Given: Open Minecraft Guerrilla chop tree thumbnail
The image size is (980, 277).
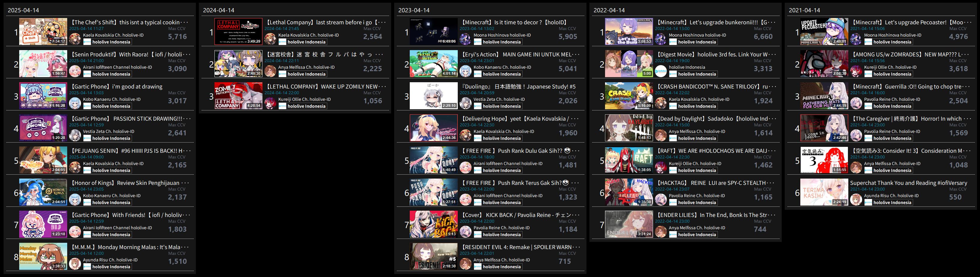Looking at the screenshot, I should tap(824, 96).
